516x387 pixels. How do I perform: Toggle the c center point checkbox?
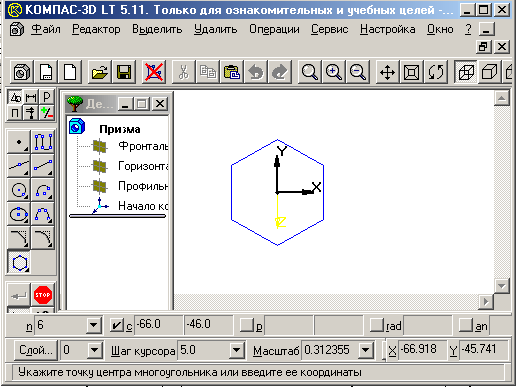[x=117, y=325]
